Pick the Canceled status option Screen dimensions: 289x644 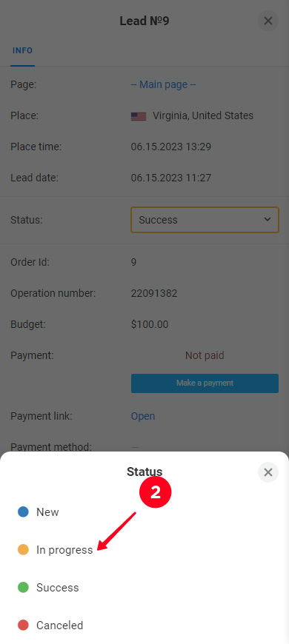[x=59, y=625]
